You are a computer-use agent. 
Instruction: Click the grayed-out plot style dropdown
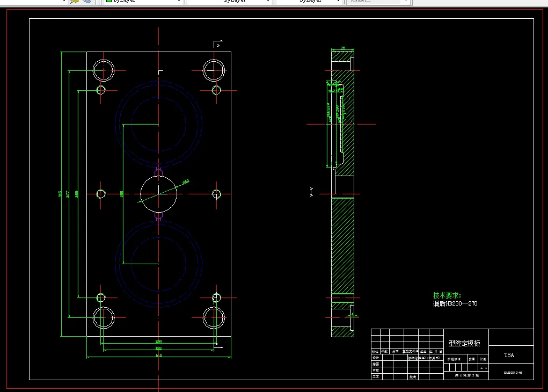pyautogui.click(x=378, y=2)
